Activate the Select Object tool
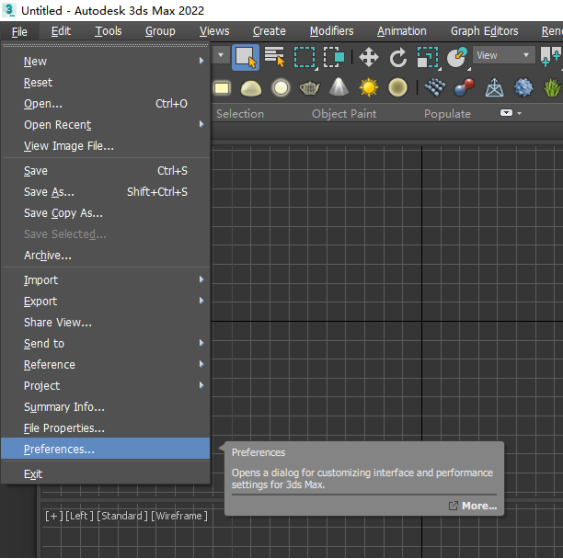The image size is (563, 559). [x=246, y=57]
